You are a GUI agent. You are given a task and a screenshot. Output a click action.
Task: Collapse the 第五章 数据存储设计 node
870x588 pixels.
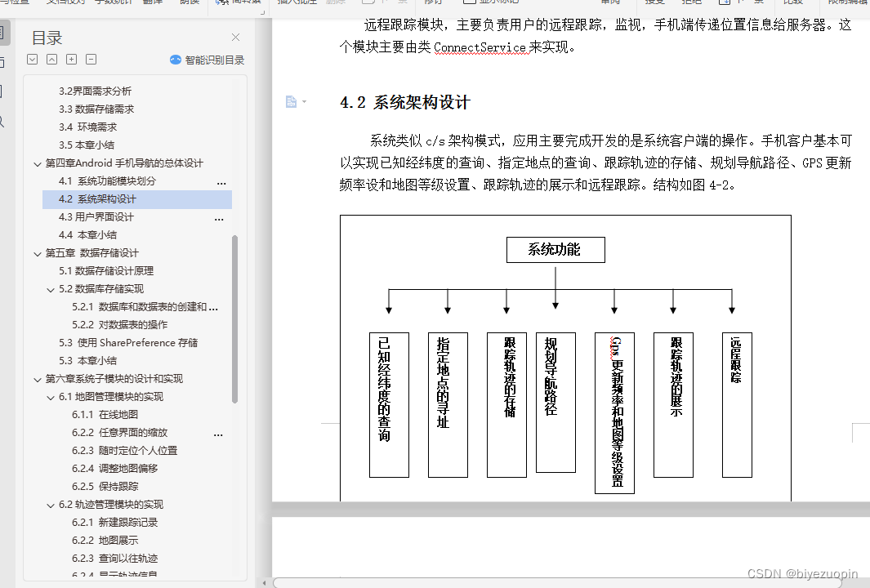point(38,253)
